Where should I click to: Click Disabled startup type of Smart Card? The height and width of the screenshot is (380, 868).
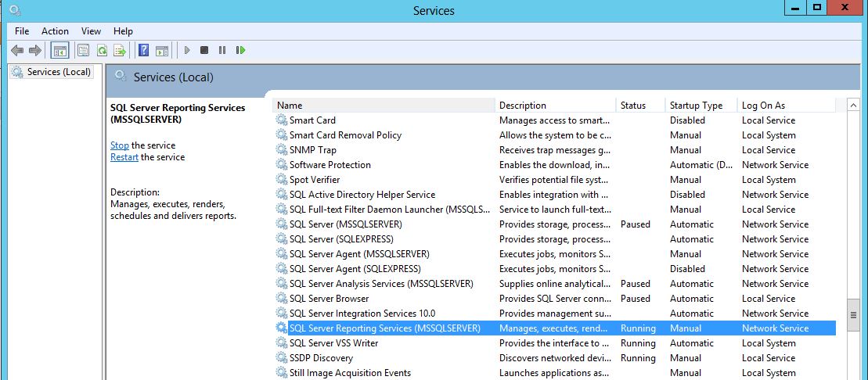coord(687,120)
